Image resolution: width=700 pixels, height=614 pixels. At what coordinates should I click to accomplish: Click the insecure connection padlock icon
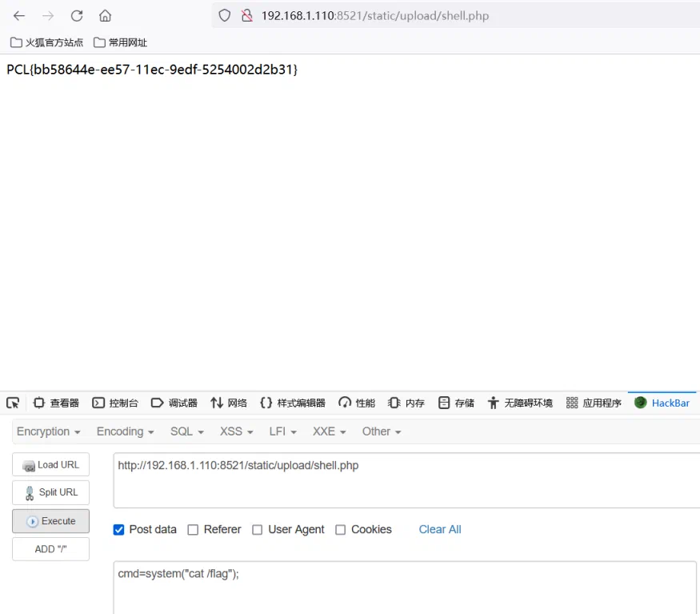247,16
